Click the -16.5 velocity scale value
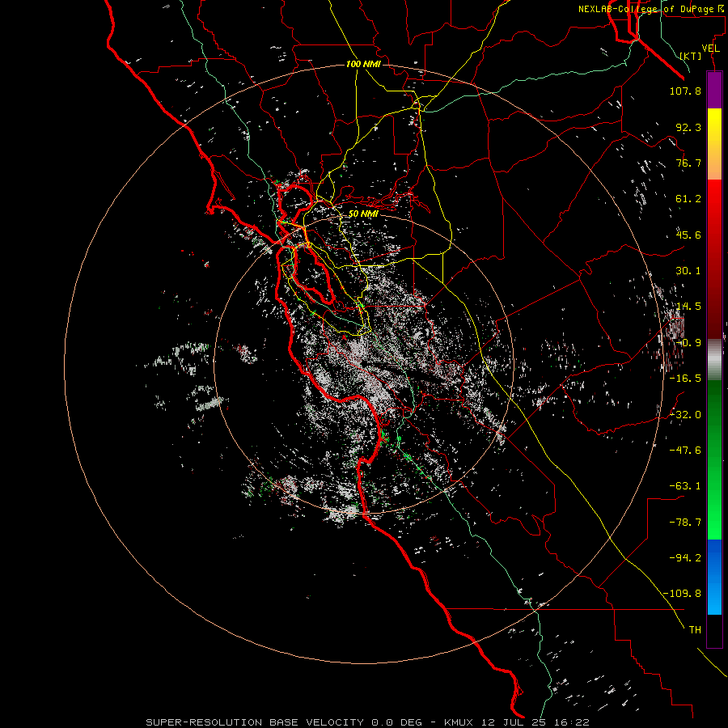The image size is (728, 728). [685, 379]
